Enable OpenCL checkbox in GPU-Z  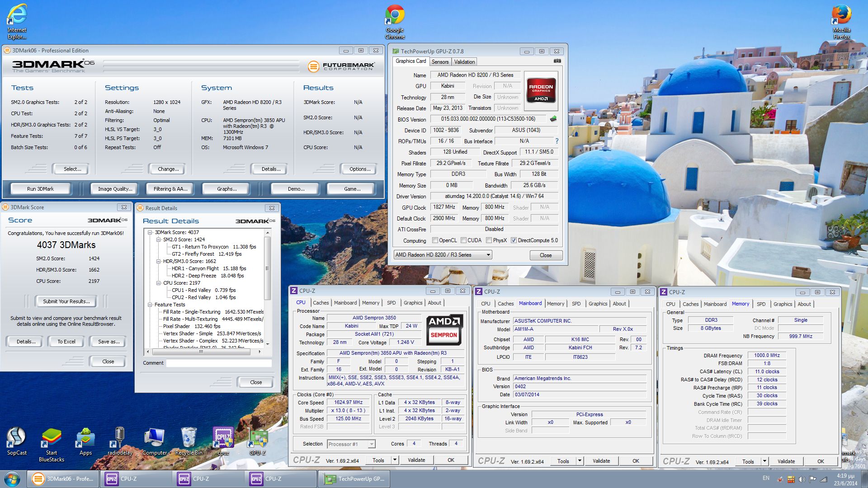(x=435, y=240)
